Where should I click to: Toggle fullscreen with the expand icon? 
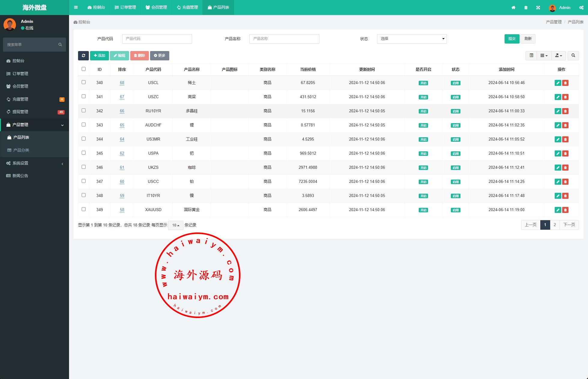point(538,8)
